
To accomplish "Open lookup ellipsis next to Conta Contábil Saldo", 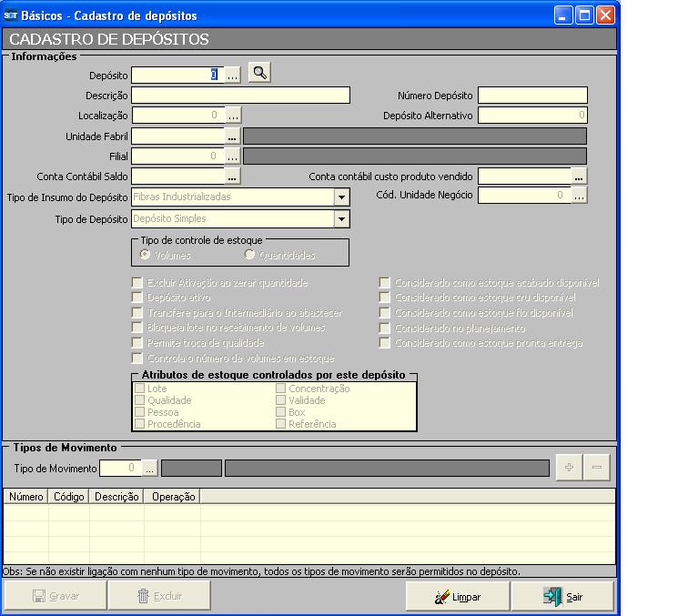I will tap(233, 177).
